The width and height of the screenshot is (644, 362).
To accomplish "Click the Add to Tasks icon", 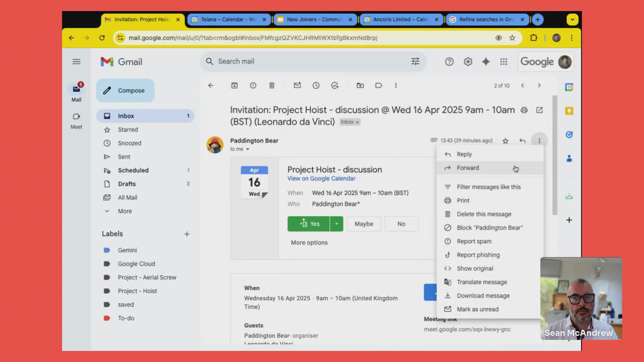I will 335,85.
